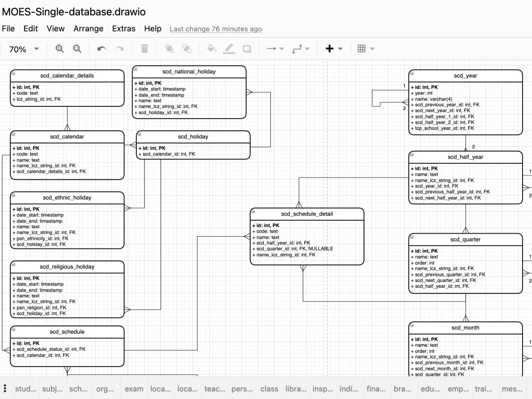This screenshot has width=532, height=399.
Task: Switch to the 'mes...' page tab
Action: point(512,389)
